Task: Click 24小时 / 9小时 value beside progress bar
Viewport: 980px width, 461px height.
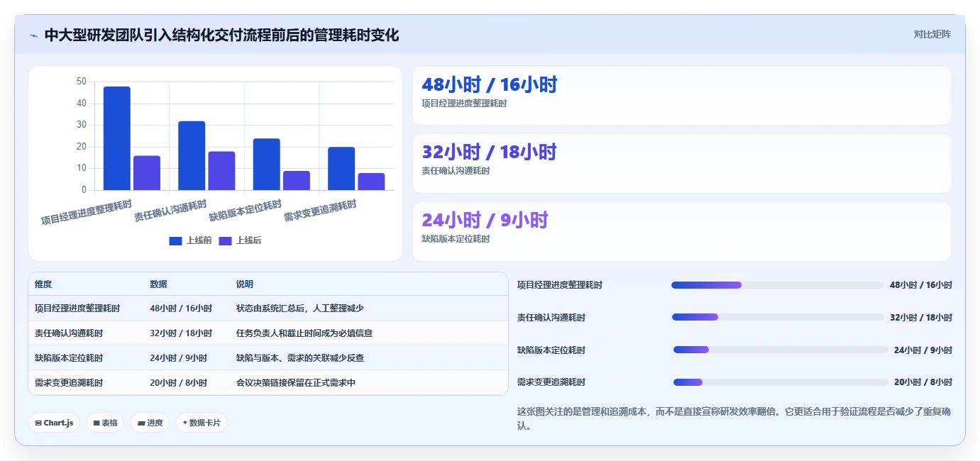Action: [923, 350]
